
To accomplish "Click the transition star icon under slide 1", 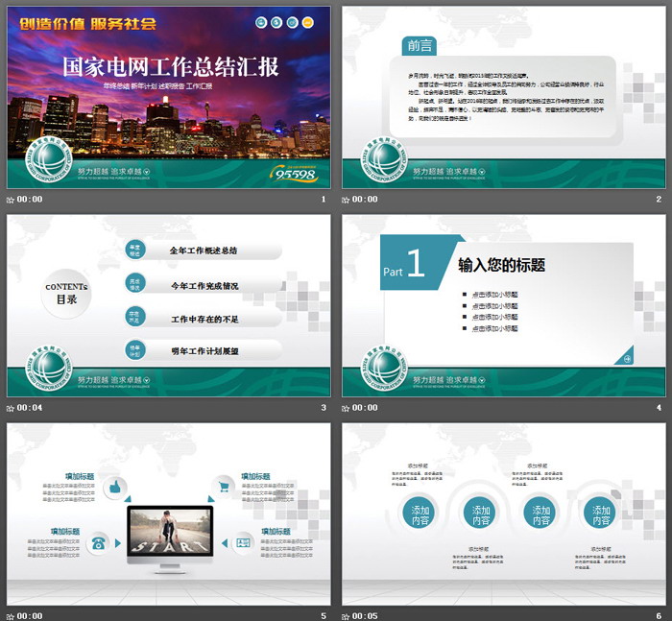I will (x=11, y=200).
